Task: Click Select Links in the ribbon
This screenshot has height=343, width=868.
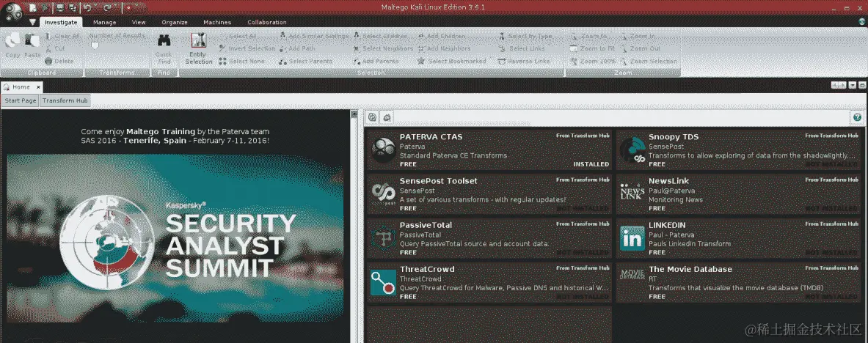Action: click(522, 48)
